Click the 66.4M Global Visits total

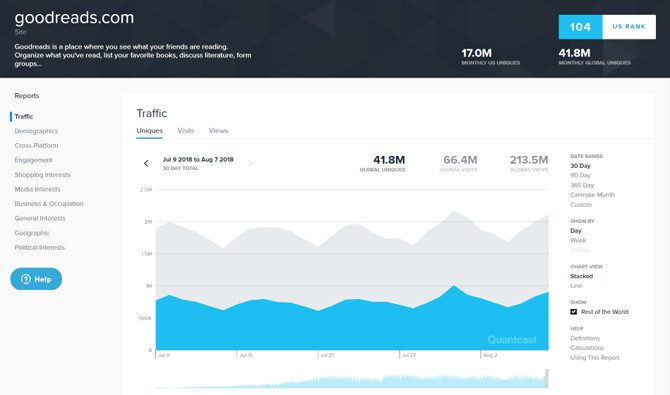pyautogui.click(x=459, y=163)
